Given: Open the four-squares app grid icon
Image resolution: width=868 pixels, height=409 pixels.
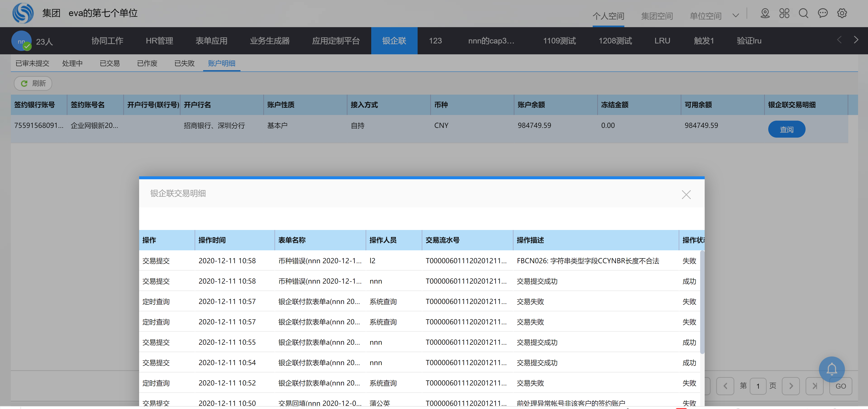Looking at the screenshot, I should coord(784,14).
